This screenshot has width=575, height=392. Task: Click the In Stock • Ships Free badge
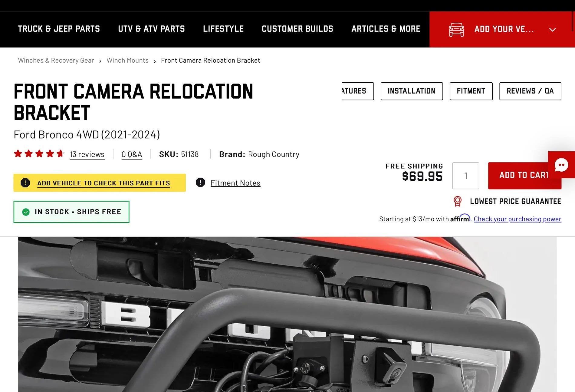[71, 212]
